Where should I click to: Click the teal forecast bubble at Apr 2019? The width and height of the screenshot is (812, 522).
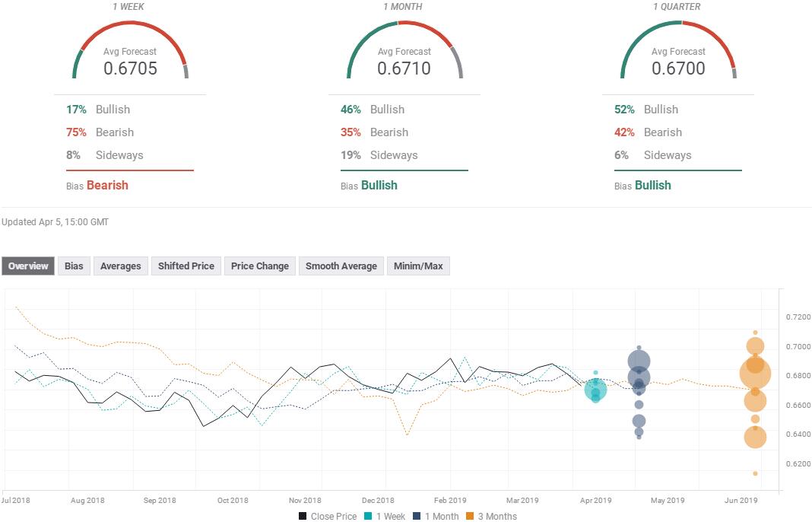[x=595, y=390]
